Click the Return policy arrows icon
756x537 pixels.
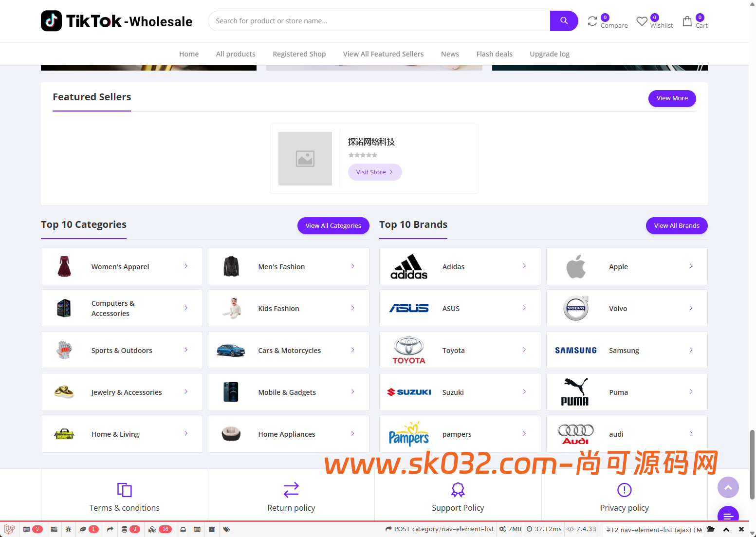(291, 490)
